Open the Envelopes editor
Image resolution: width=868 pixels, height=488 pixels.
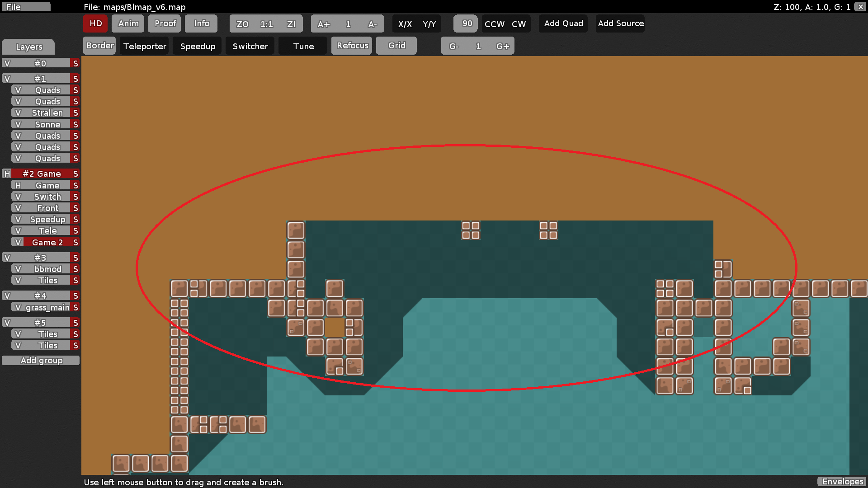coord(842,482)
